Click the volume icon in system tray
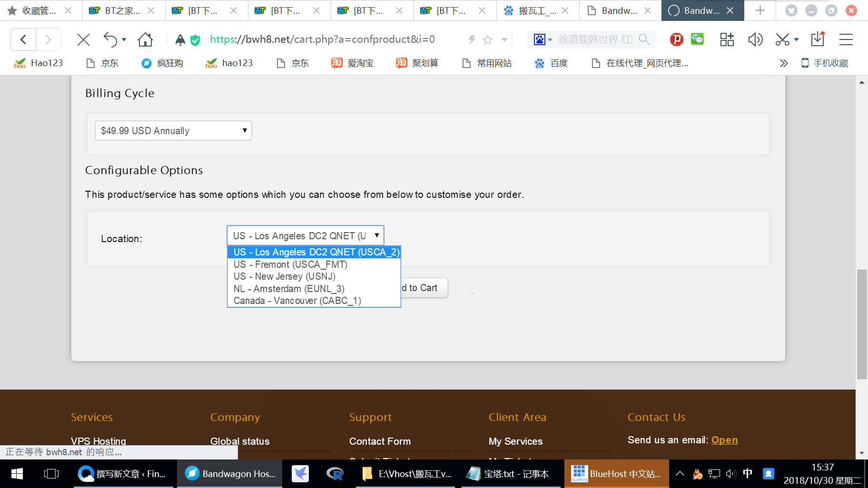Screen dimensions: 868x488 coord(731,473)
